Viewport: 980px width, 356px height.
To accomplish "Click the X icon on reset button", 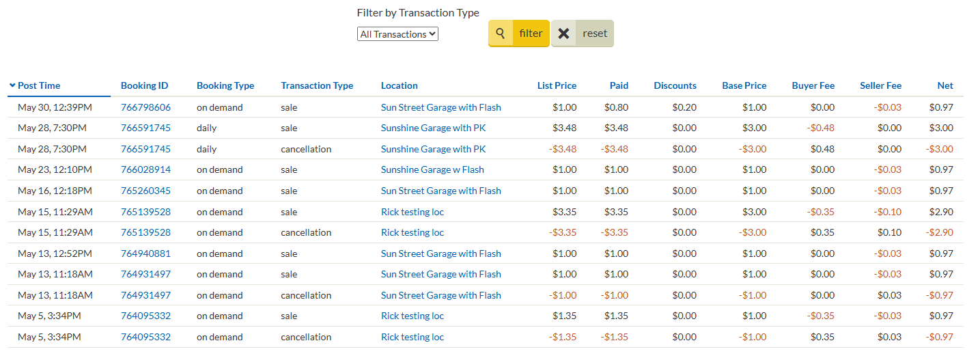I will [x=563, y=33].
